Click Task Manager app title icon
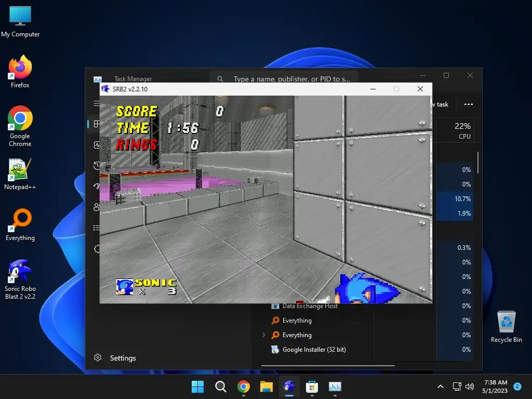 pos(97,79)
